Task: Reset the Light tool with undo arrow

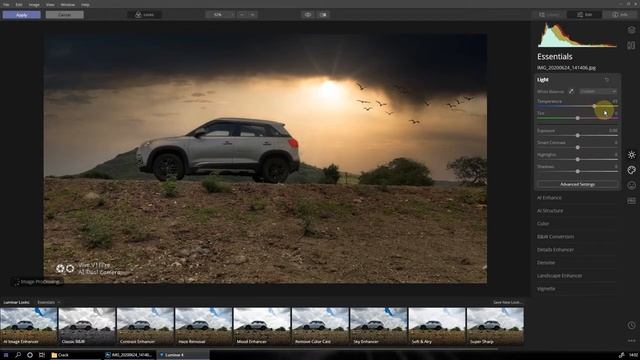Action: 607,80
